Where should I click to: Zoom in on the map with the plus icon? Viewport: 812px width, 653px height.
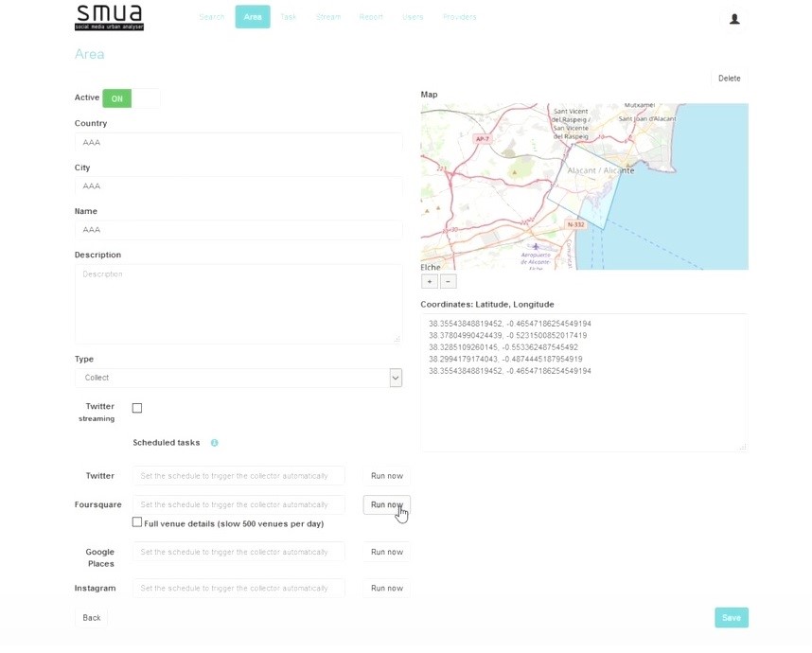[x=429, y=281]
